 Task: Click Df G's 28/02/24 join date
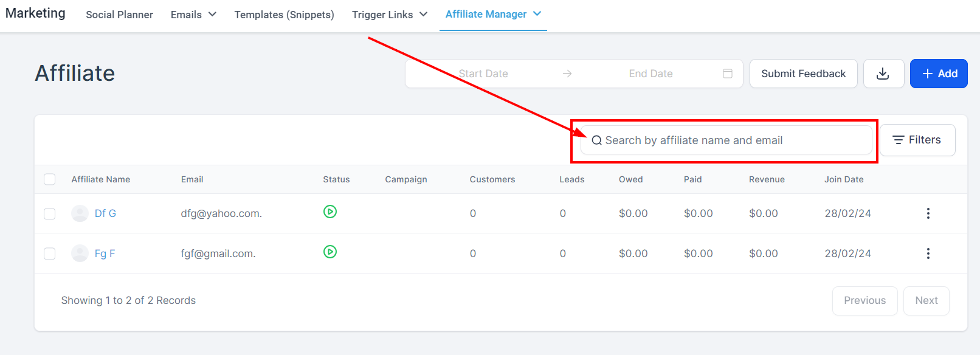point(848,213)
